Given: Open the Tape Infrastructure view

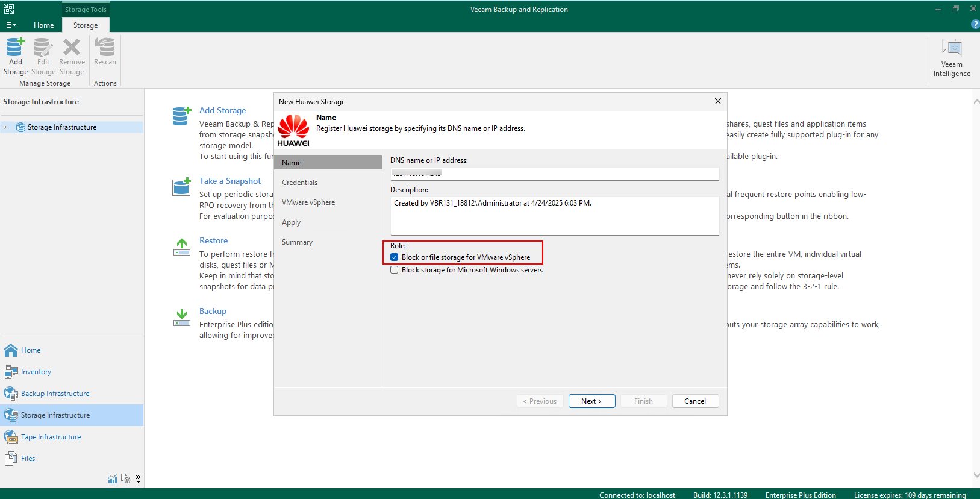Looking at the screenshot, I should [72, 437].
